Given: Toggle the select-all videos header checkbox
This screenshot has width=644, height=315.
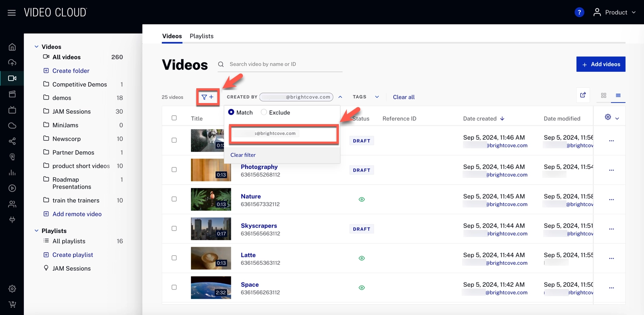Looking at the screenshot, I should (x=174, y=118).
